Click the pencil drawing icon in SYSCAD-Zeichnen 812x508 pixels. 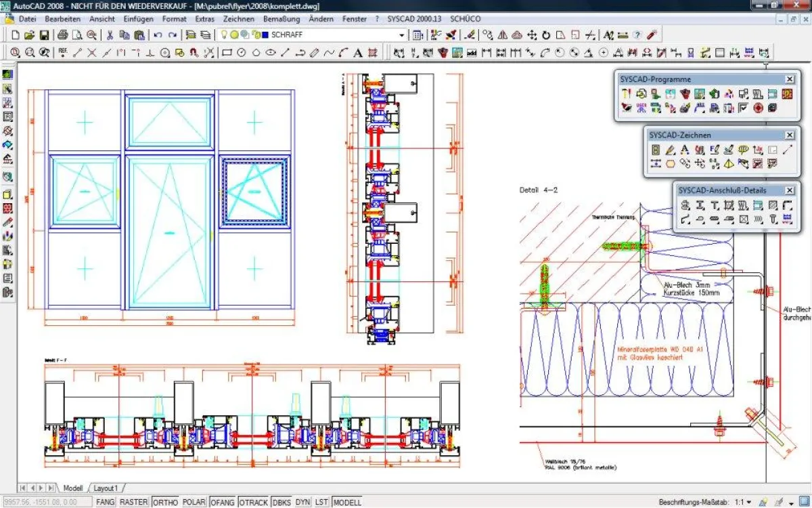click(671, 150)
